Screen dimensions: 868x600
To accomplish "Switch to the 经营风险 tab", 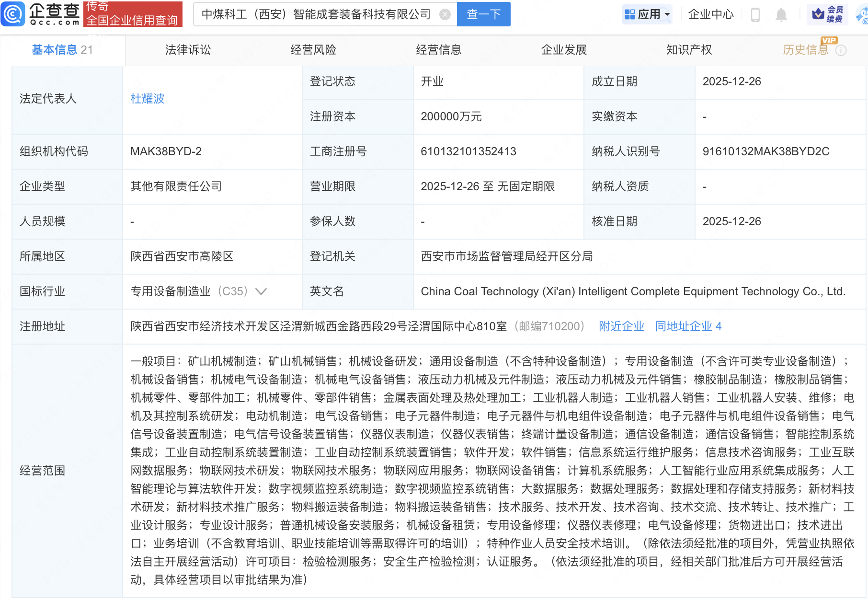I will tap(313, 50).
